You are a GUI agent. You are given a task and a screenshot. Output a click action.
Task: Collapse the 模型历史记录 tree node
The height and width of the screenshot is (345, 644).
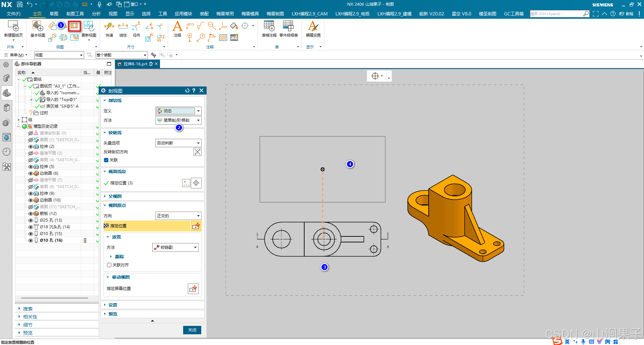19,126
